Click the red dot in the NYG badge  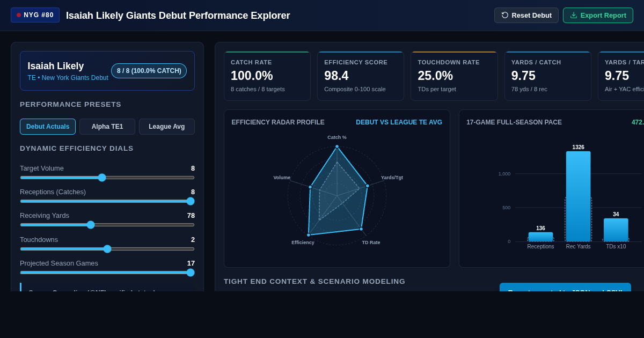point(19,15)
